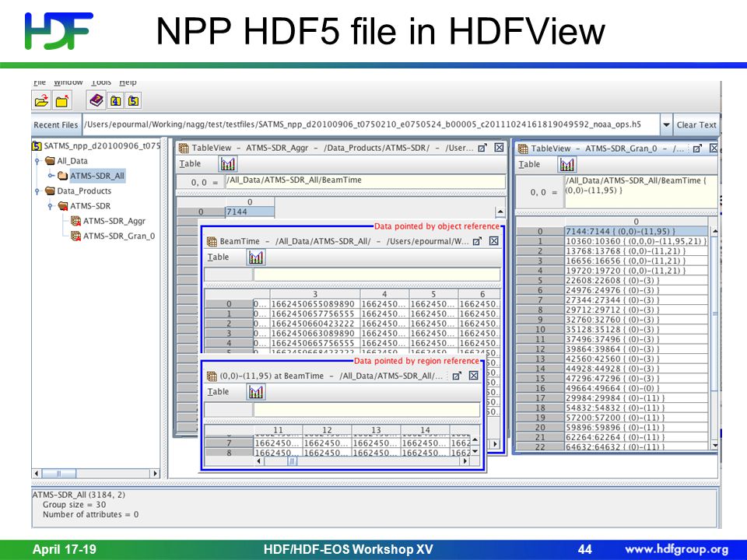This screenshot has width=747, height=560.
Task: Click the HDF4 library version icon
Action: tap(116, 100)
